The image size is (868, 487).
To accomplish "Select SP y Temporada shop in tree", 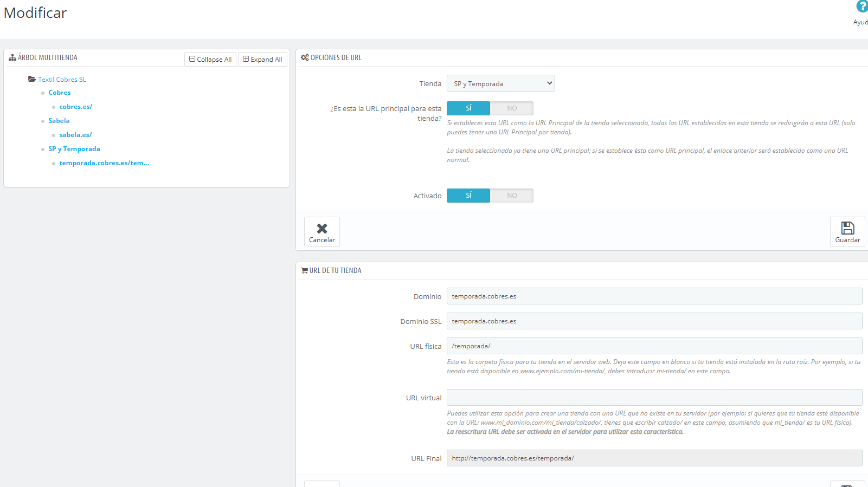I will [x=74, y=149].
